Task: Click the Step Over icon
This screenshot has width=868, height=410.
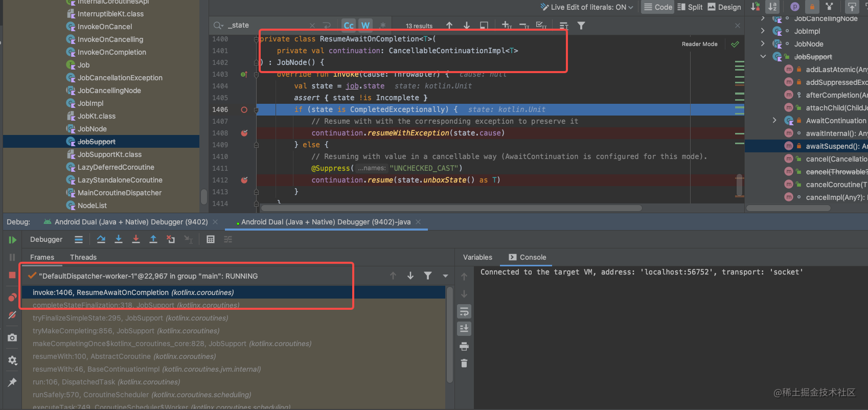Action: (101, 239)
